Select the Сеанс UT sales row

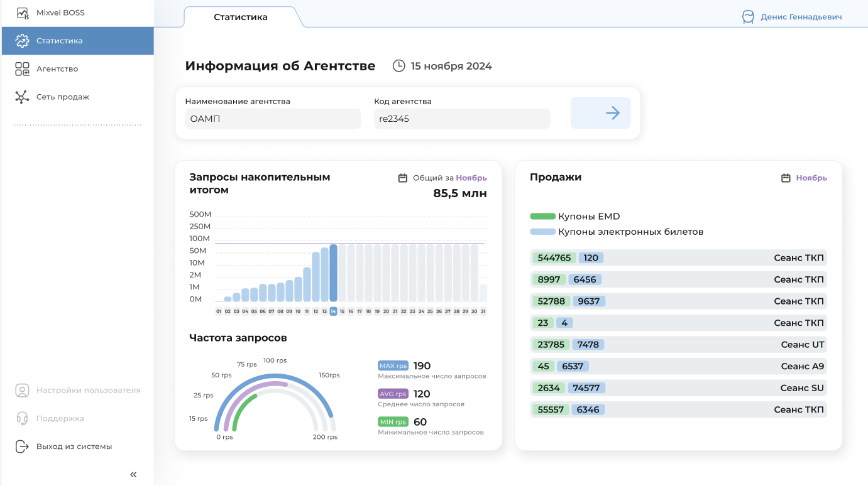(678, 345)
